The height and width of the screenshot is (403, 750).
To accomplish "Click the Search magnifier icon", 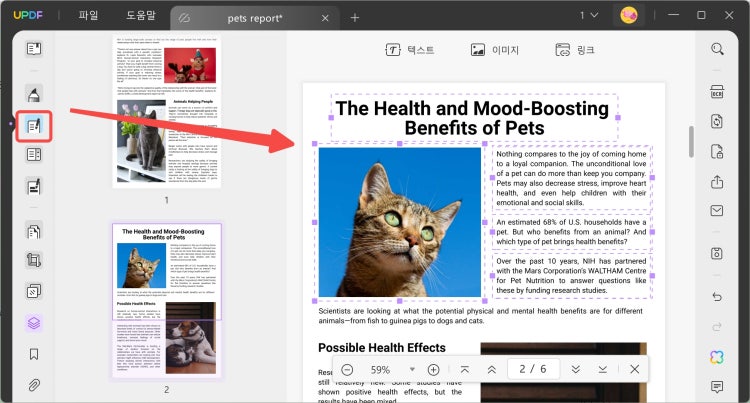I will tap(717, 49).
